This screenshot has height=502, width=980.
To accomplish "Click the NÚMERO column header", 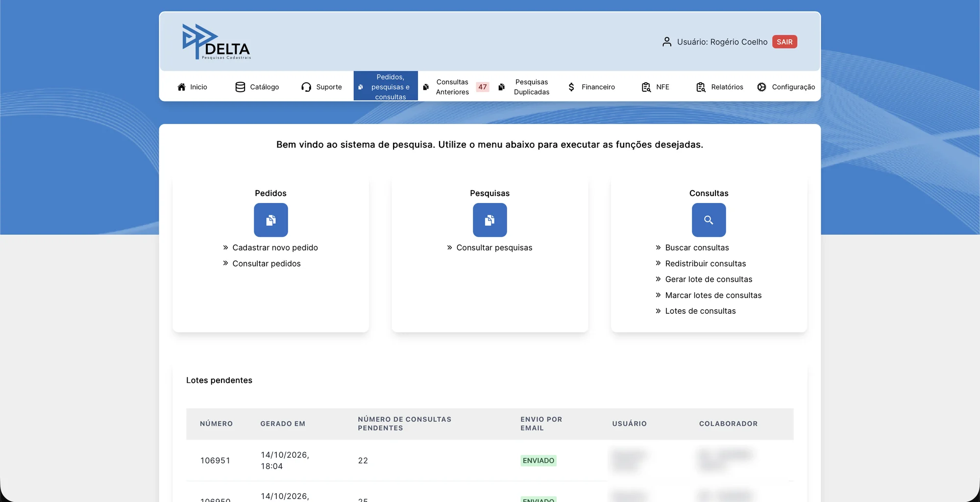I will [216, 424].
